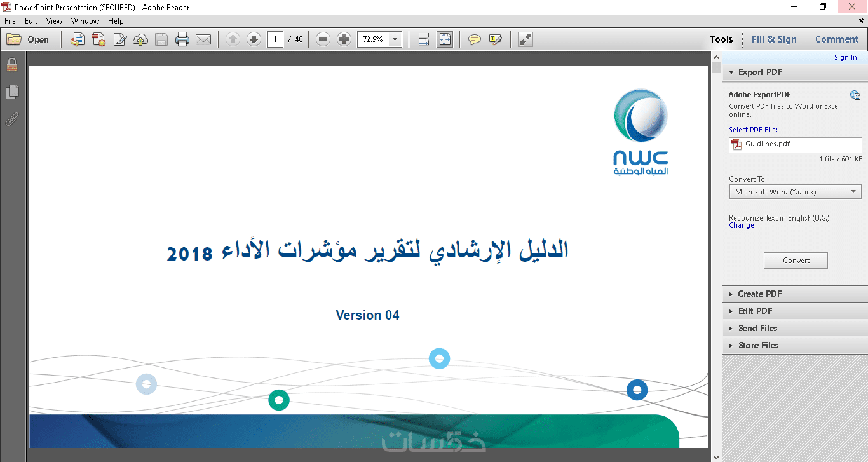Select the highlight text tool
868x462 pixels.
[x=496, y=39]
